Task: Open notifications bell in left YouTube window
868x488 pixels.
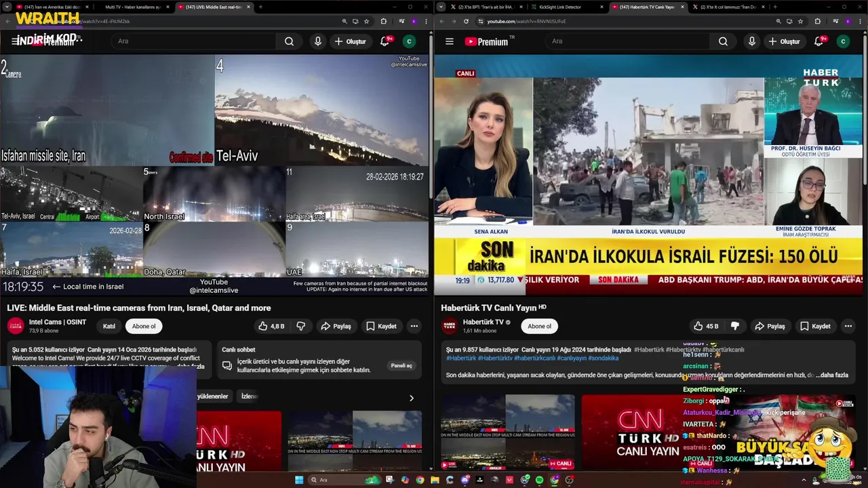Action: coord(384,41)
